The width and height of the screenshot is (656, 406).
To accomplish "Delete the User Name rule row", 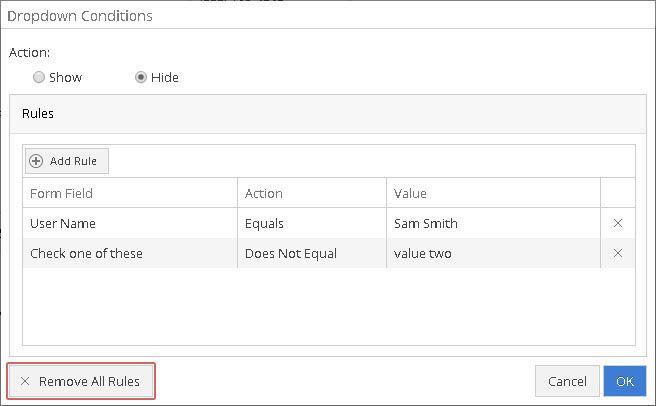I will coord(618,223).
